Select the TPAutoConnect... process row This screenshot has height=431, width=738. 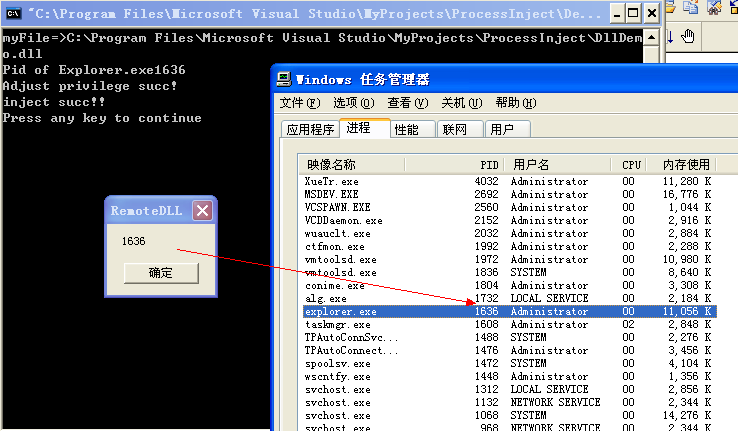(509, 351)
